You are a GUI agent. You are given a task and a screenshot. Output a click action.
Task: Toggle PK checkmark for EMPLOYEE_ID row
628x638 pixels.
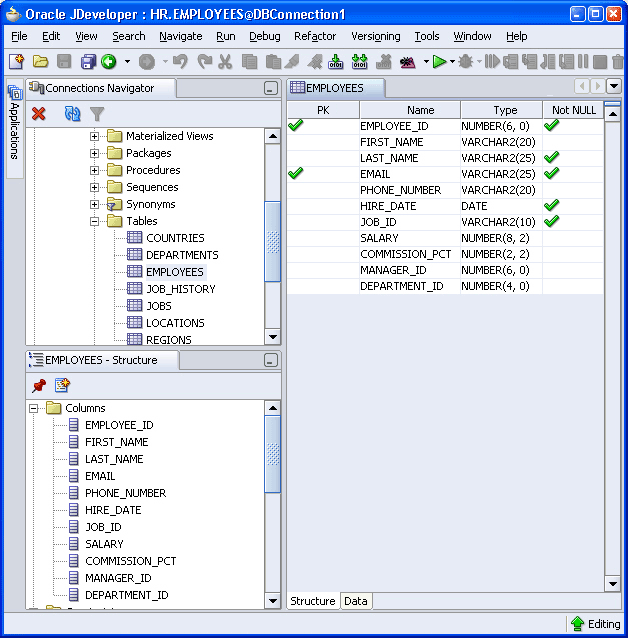(x=295, y=125)
